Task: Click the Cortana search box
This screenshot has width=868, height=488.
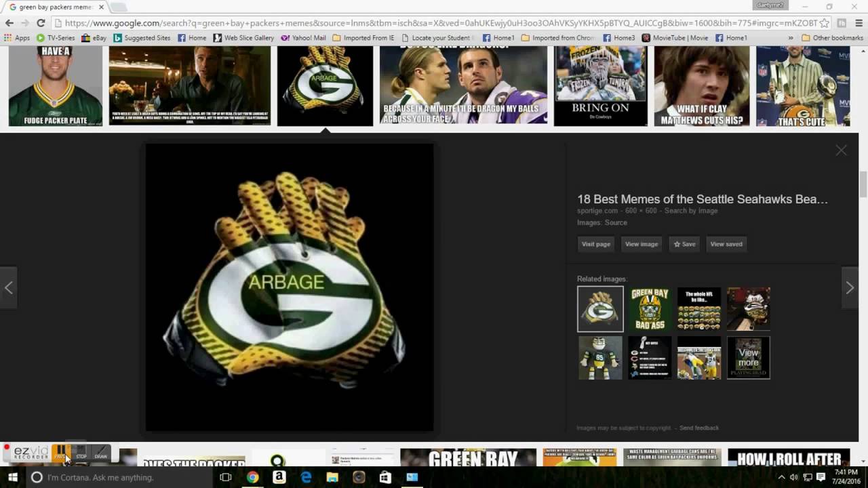Action: [x=119, y=477]
